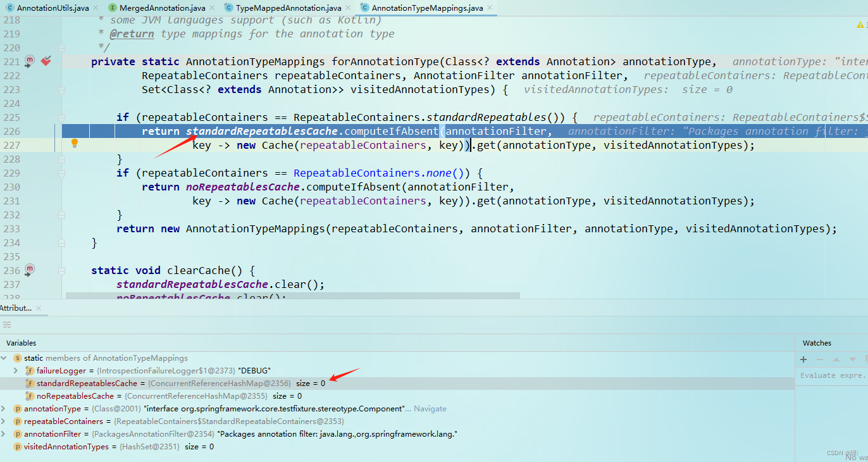
Task: Click the restore layout icon below Attribut tab
Action: pos(7,325)
